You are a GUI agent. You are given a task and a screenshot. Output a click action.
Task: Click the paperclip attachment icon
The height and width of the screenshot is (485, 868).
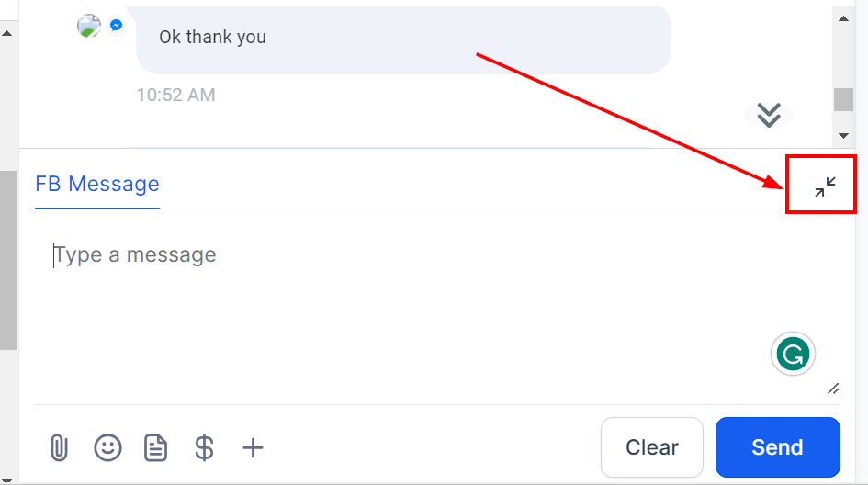tap(59, 447)
